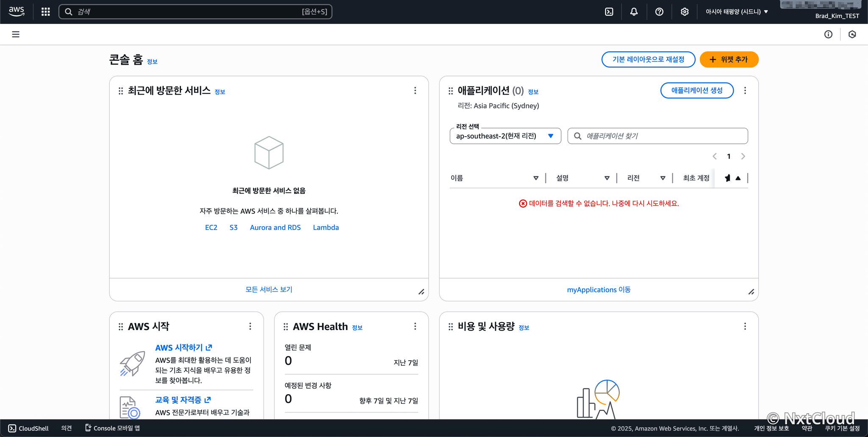The image size is (868, 437).
Task: Click 기본 레이아웃으로 재설정 button
Action: point(648,59)
